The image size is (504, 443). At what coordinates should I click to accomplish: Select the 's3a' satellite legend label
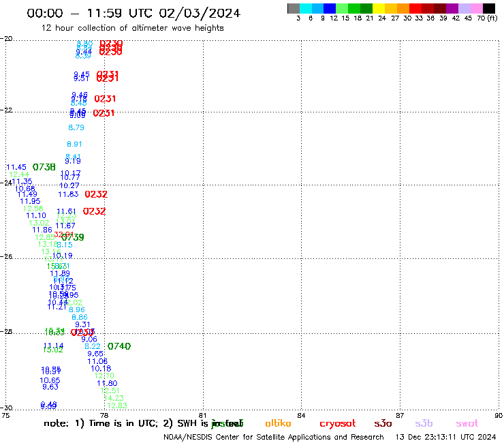[x=383, y=424]
